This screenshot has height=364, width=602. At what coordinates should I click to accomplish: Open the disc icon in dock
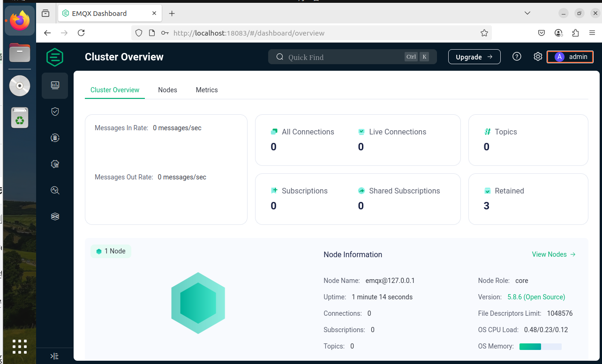(20, 86)
